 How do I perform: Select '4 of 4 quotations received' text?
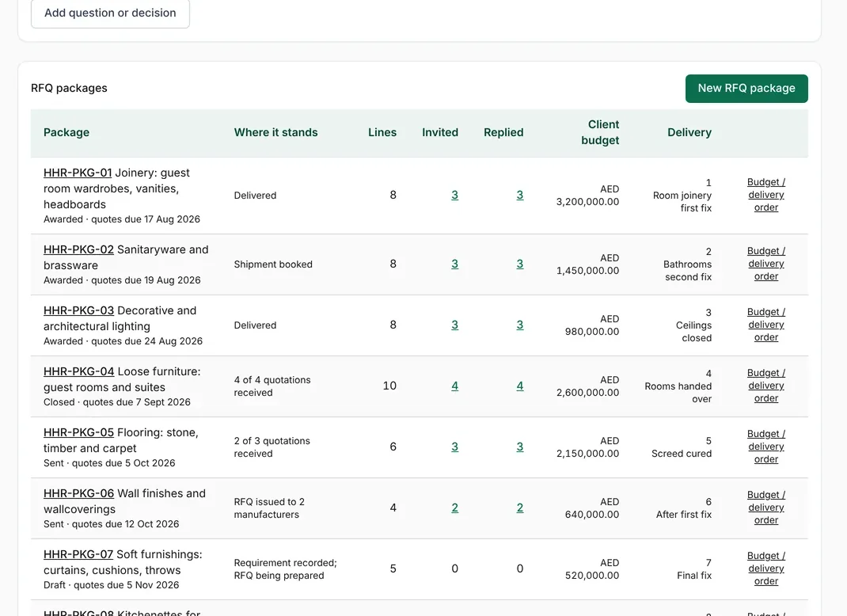(x=272, y=386)
